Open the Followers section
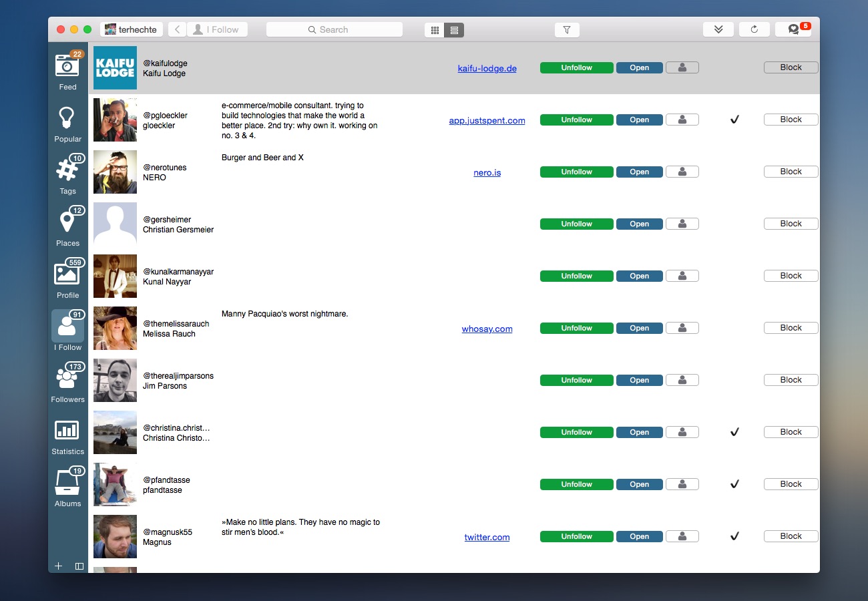 coord(67,383)
